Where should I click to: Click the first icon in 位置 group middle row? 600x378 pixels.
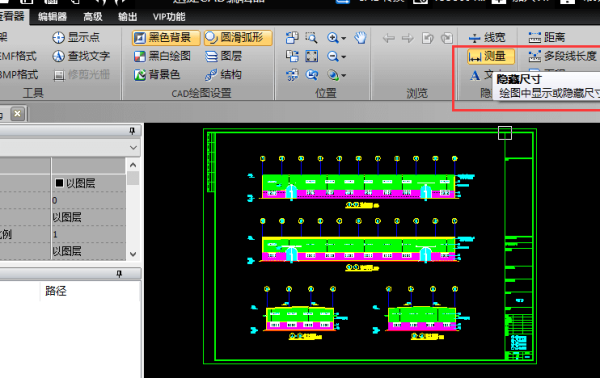pos(292,56)
